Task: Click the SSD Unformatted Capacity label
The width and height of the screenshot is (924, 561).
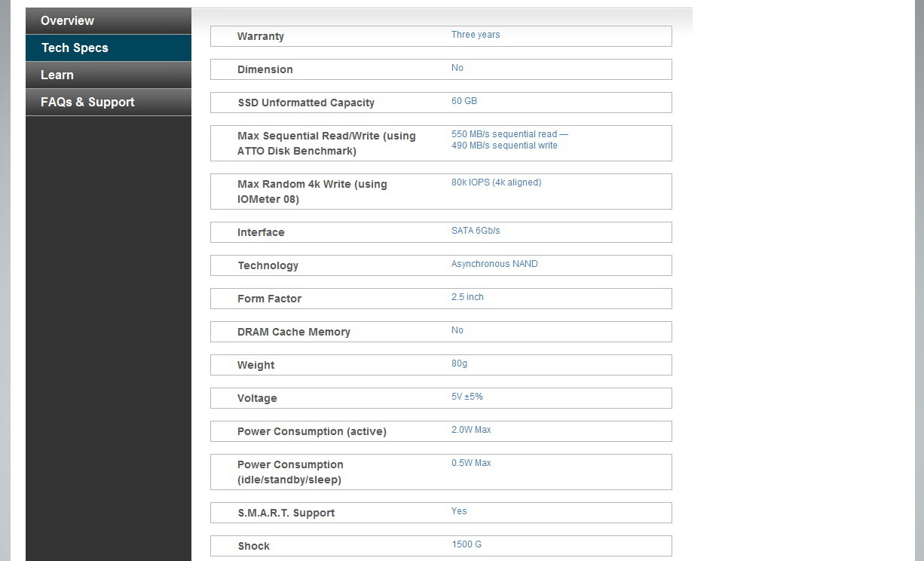Action: click(x=306, y=103)
